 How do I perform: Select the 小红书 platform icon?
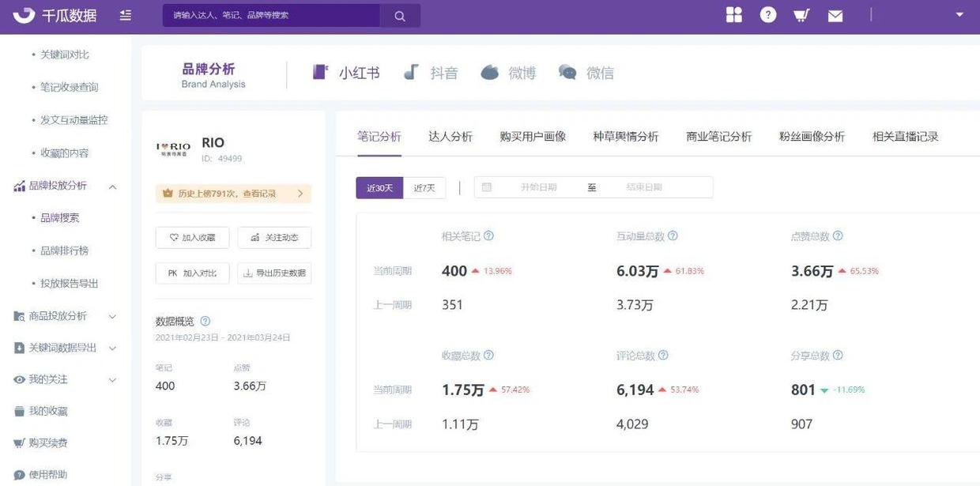[x=319, y=71]
